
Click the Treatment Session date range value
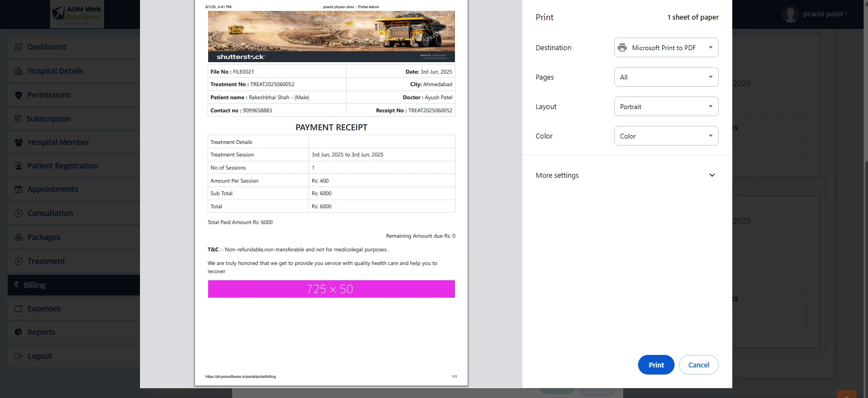[348, 155]
